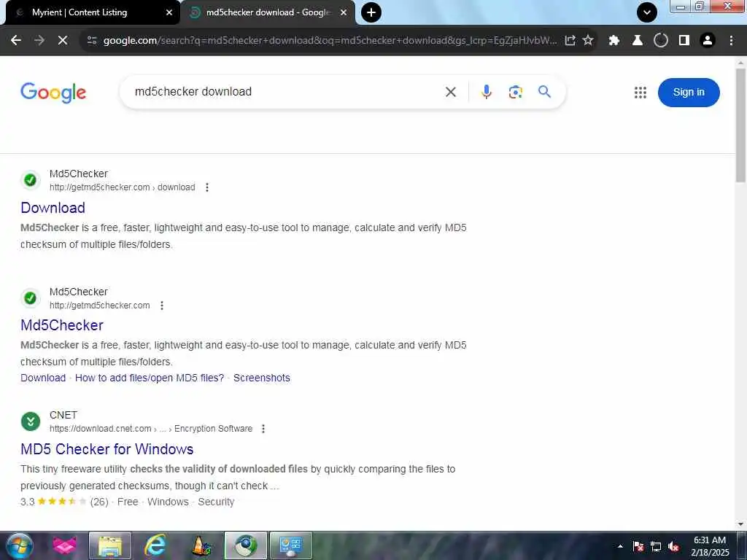Close the Myrient Content Listing tab
747x560 pixels.
pyautogui.click(x=169, y=12)
